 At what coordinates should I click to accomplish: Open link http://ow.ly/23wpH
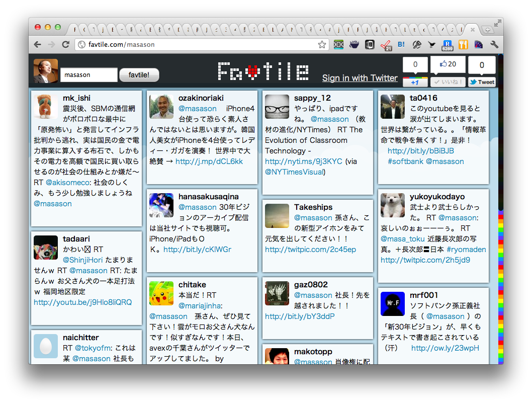[x=445, y=348]
